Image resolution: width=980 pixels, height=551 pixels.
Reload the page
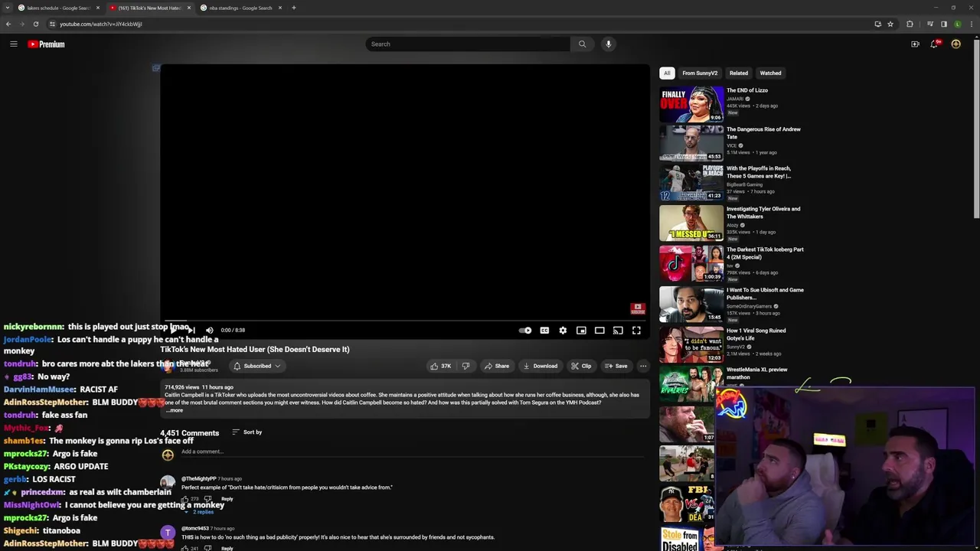pyautogui.click(x=36, y=24)
